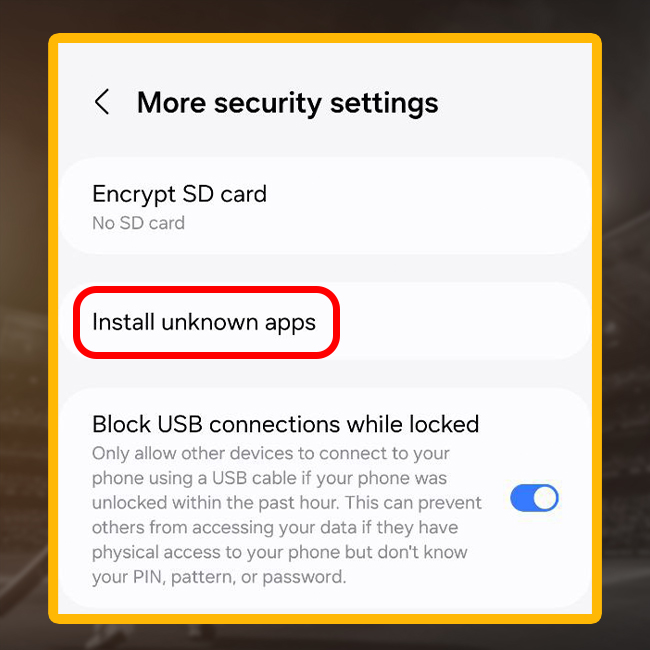Select the No SD card status text
The image size is (650, 650).
coord(138,223)
